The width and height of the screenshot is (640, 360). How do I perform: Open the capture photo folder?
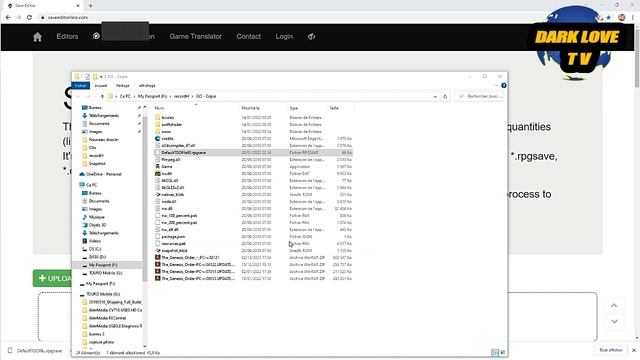[x=101, y=342]
